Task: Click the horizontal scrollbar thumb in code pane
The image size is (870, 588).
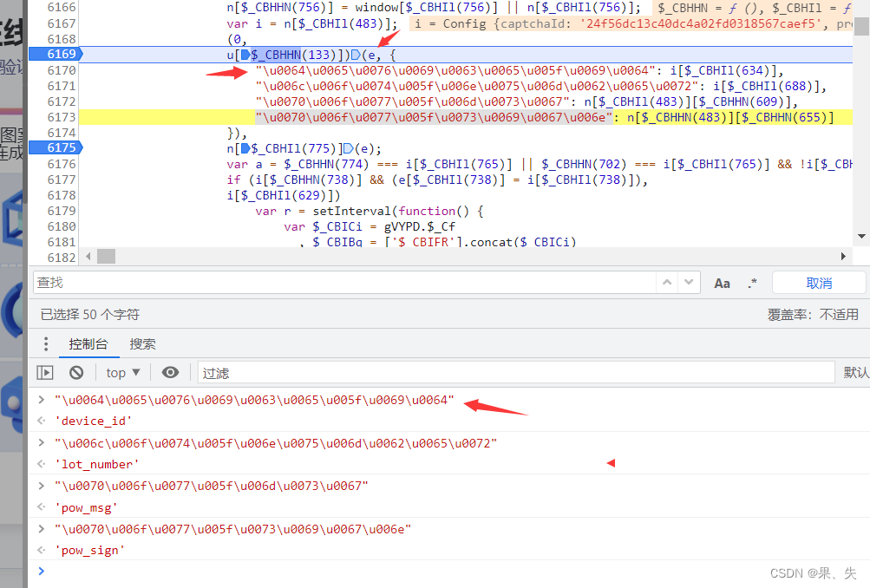Action: [106, 257]
